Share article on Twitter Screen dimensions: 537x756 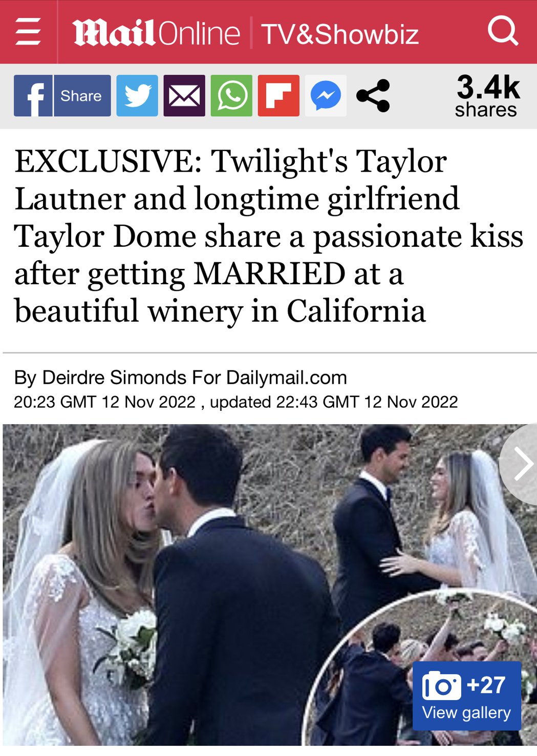(137, 96)
